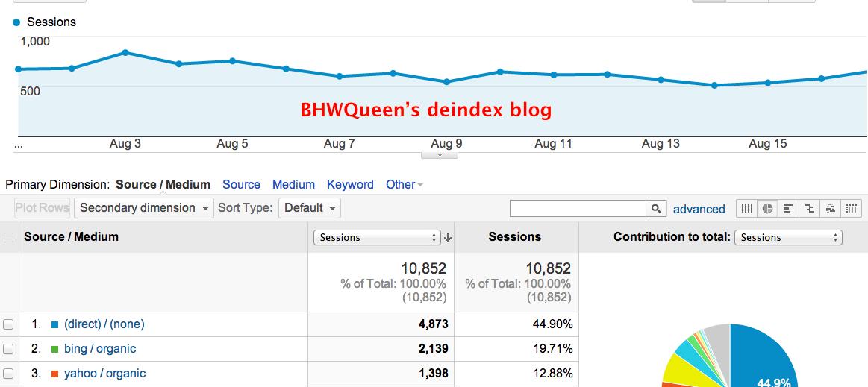Click the 2,139 sessions value
868x387 pixels.
pyautogui.click(x=434, y=349)
